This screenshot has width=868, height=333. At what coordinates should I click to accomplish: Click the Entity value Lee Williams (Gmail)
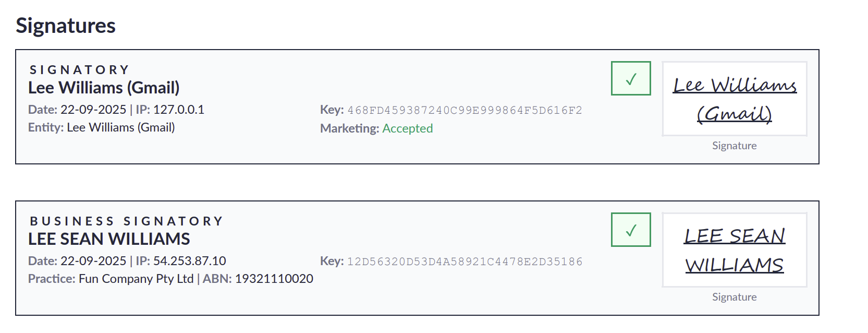[120, 127]
